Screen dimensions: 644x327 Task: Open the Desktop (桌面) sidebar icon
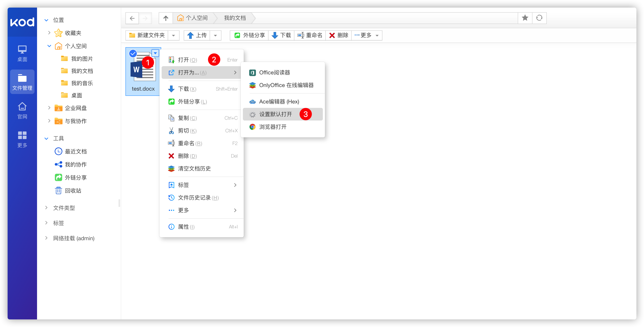pyautogui.click(x=22, y=53)
